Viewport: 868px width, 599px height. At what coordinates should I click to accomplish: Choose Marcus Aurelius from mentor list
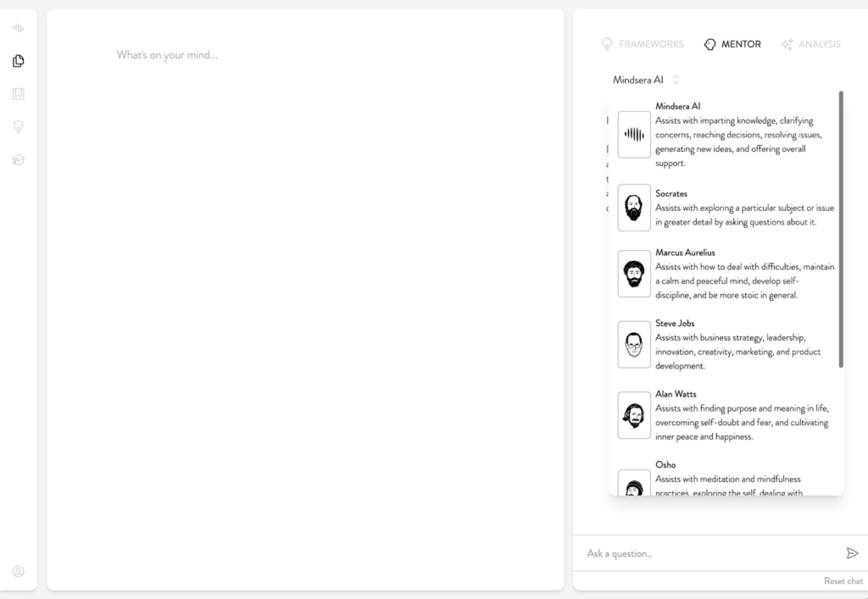726,273
